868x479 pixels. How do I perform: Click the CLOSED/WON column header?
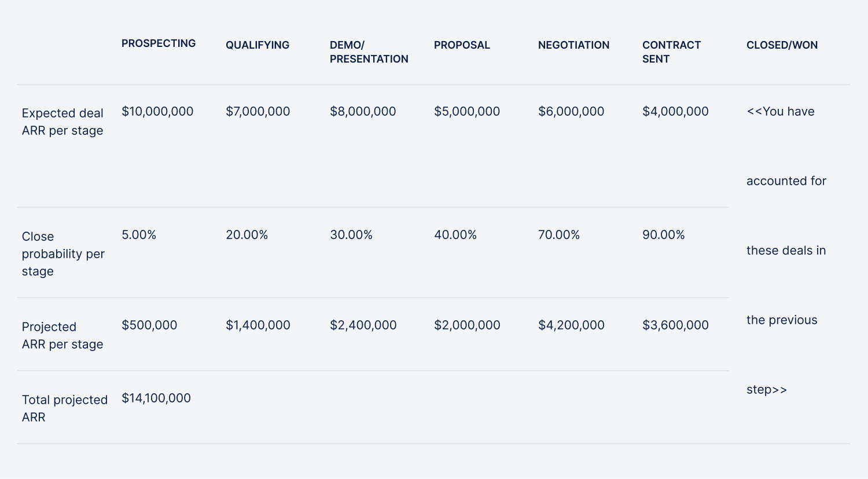782,45
